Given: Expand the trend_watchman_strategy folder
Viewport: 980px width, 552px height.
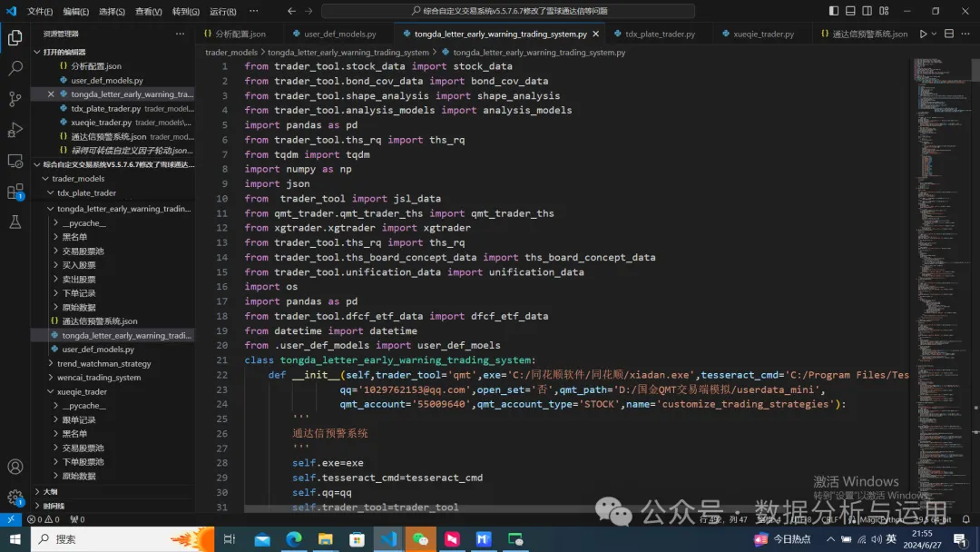Looking at the screenshot, I should point(51,363).
